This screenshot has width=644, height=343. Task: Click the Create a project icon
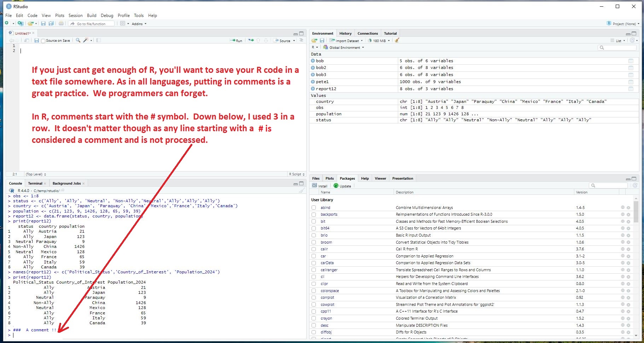pos(21,24)
